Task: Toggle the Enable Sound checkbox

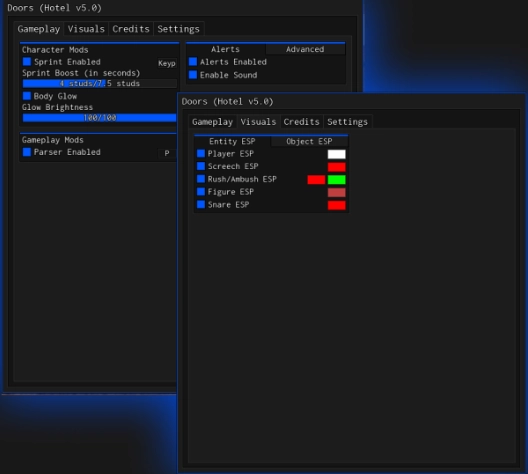Action: pyautogui.click(x=193, y=74)
